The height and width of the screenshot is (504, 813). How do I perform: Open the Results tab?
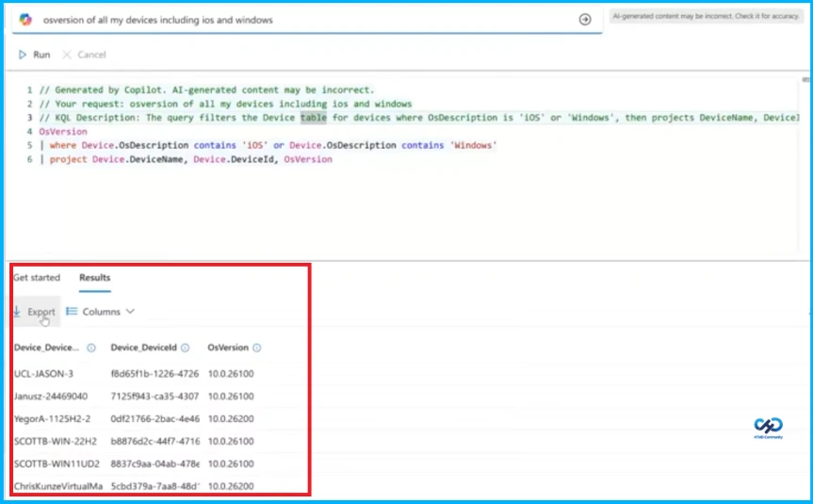tap(95, 277)
